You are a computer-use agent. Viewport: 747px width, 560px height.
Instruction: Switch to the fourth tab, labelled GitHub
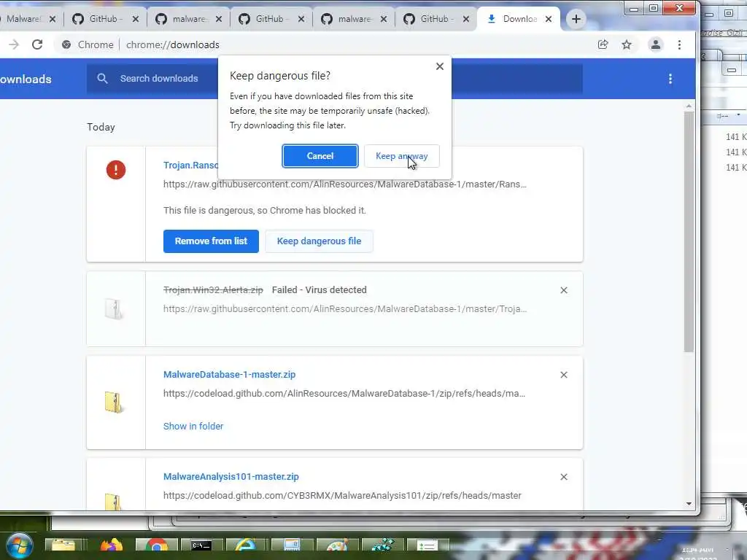271,19
